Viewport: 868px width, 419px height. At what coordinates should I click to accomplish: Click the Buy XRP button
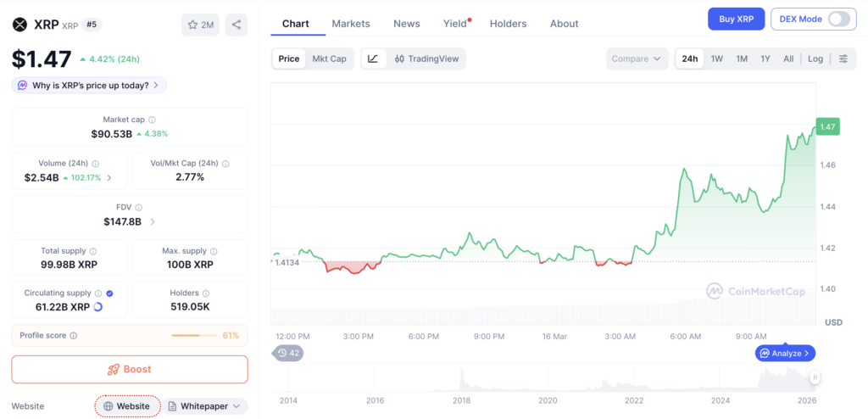point(737,19)
